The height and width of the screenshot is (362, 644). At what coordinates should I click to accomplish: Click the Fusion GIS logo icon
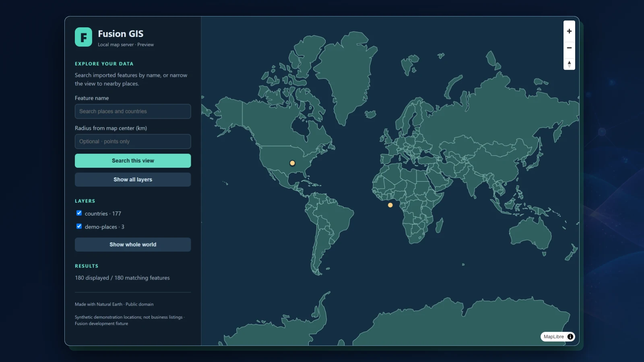83,37
